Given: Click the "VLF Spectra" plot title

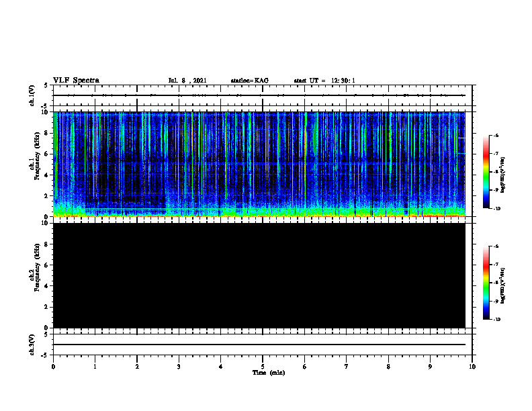Looking at the screenshot, I should [76, 81].
